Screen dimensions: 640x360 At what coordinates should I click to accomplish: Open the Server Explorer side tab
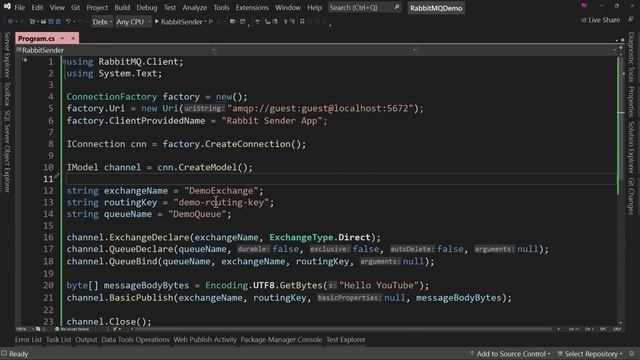[7, 55]
